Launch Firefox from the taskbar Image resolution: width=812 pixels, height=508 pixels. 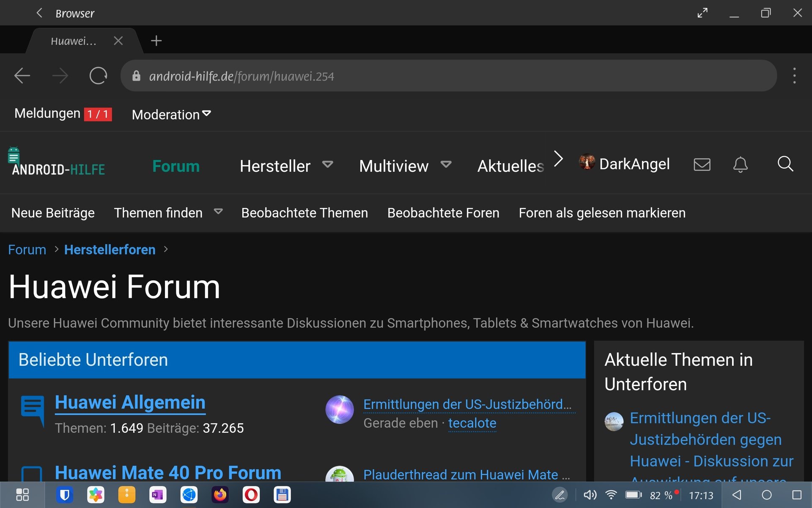point(220,495)
